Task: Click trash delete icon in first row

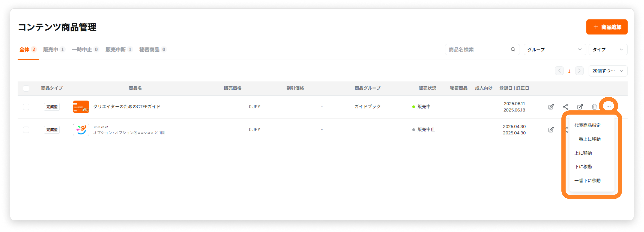Action: pyautogui.click(x=594, y=107)
